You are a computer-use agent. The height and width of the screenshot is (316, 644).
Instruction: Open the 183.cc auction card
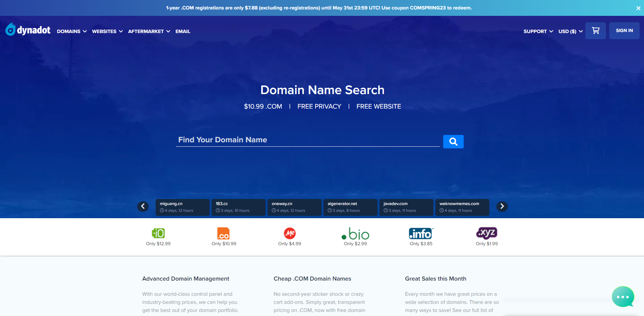238,207
